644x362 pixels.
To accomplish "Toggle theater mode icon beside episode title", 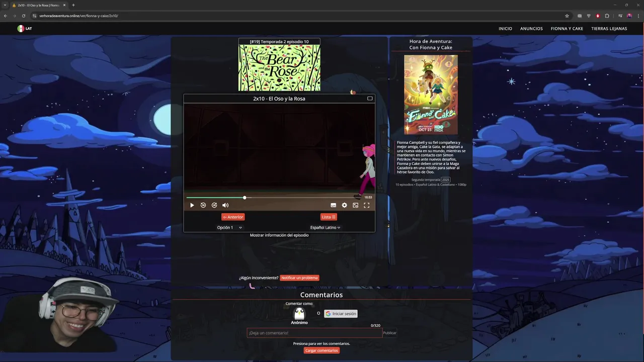I will [370, 99].
